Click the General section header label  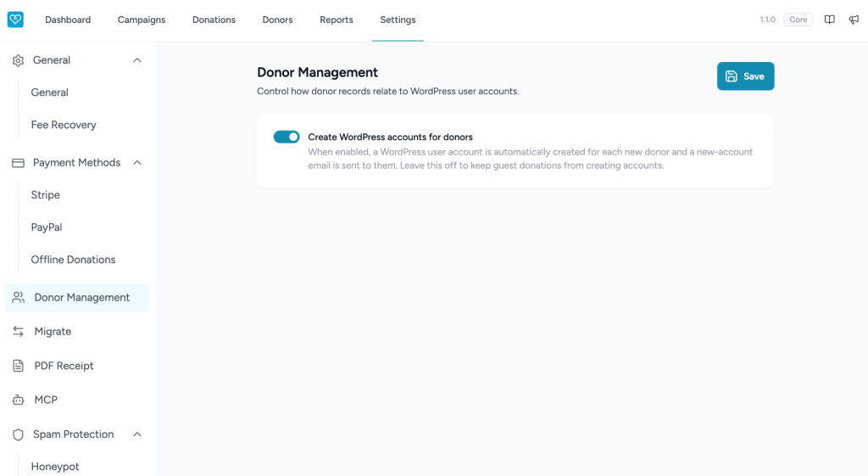(x=52, y=60)
